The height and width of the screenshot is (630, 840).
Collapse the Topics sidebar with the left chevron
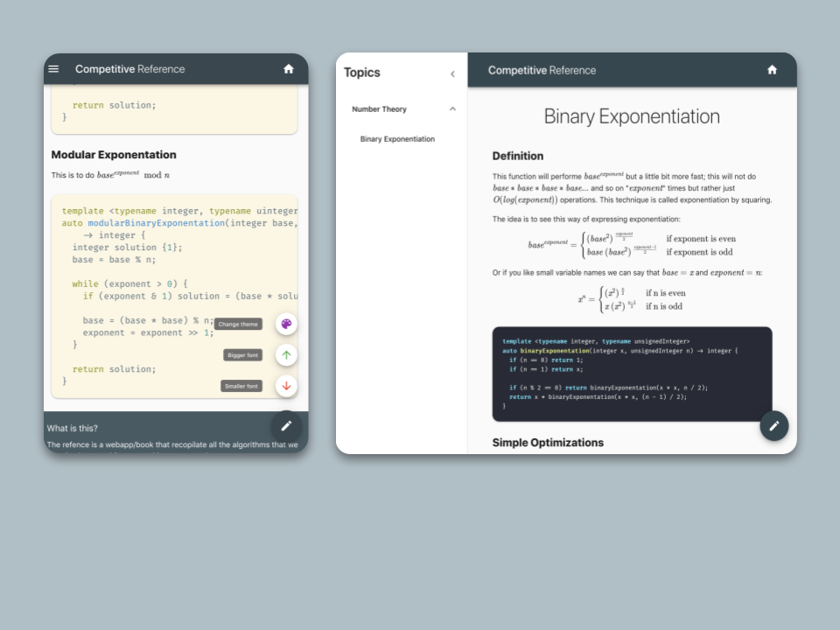452,73
